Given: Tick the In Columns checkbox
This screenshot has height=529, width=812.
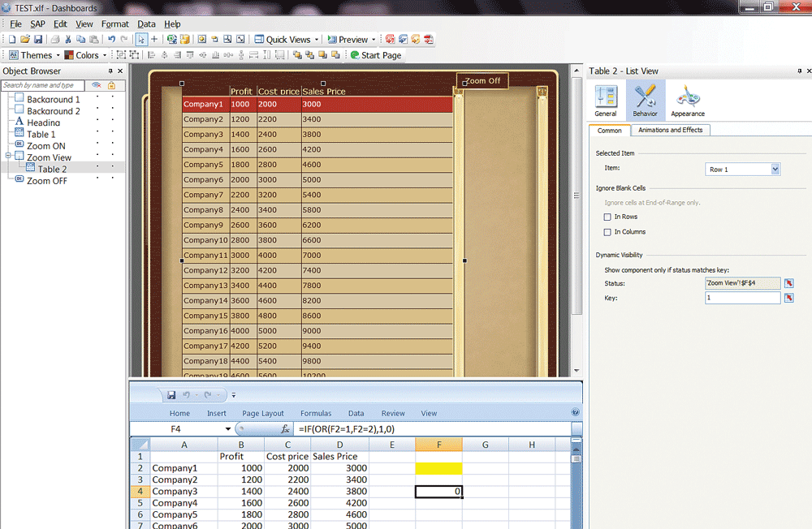Looking at the screenshot, I should [x=607, y=232].
